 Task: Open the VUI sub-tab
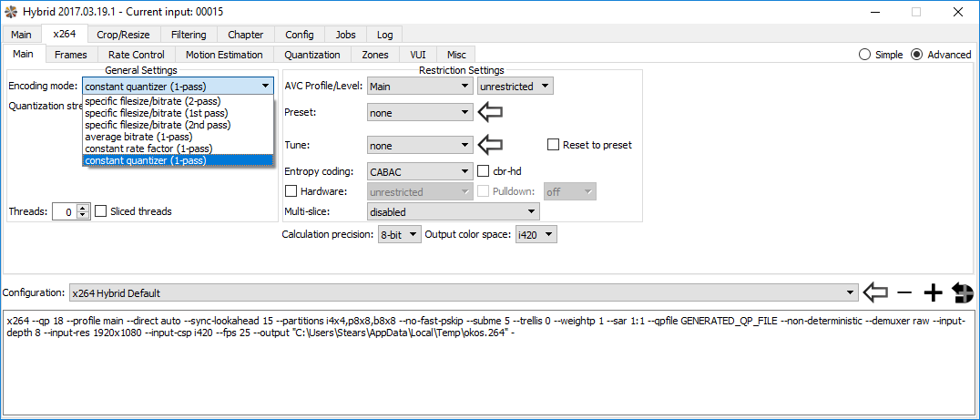(x=418, y=55)
